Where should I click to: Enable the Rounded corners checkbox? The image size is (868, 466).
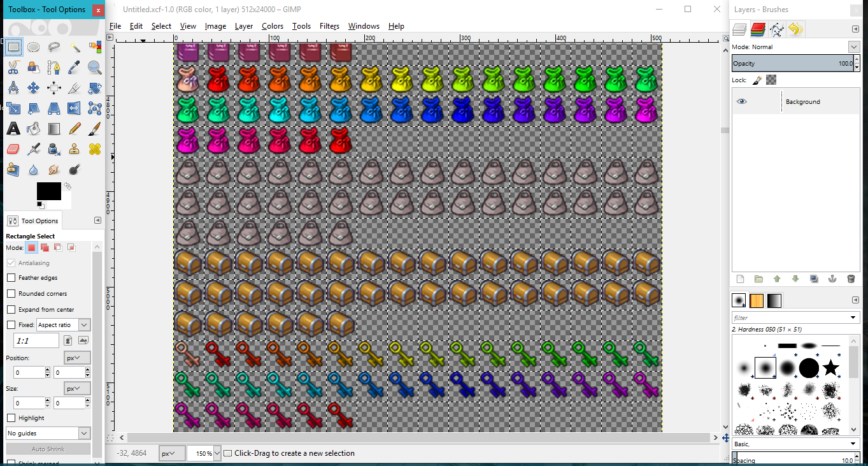pos(11,293)
